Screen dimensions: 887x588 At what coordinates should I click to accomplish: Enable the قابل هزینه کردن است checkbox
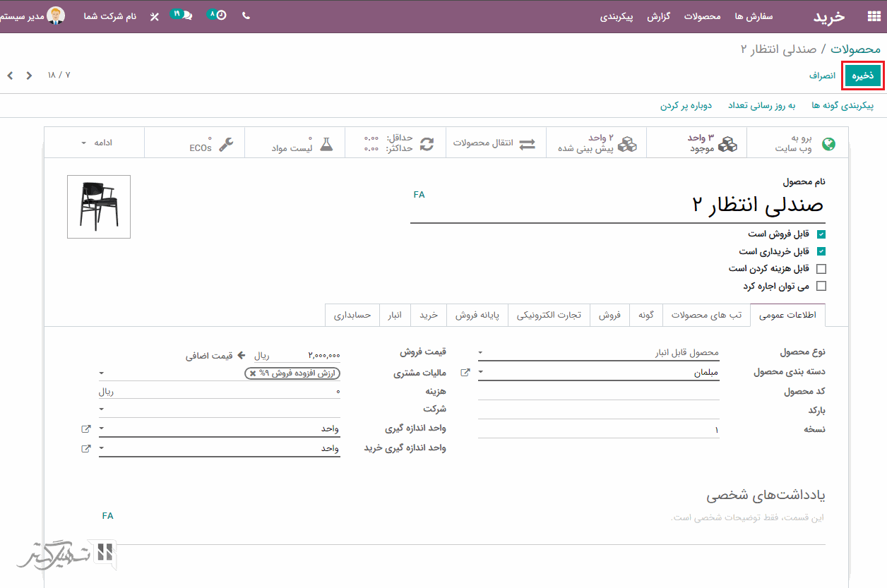click(x=821, y=269)
